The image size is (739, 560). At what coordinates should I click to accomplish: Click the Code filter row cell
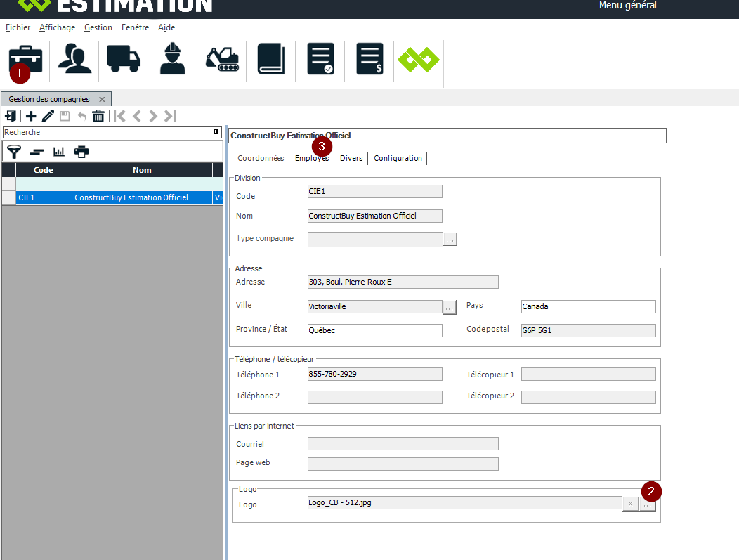click(x=44, y=184)
